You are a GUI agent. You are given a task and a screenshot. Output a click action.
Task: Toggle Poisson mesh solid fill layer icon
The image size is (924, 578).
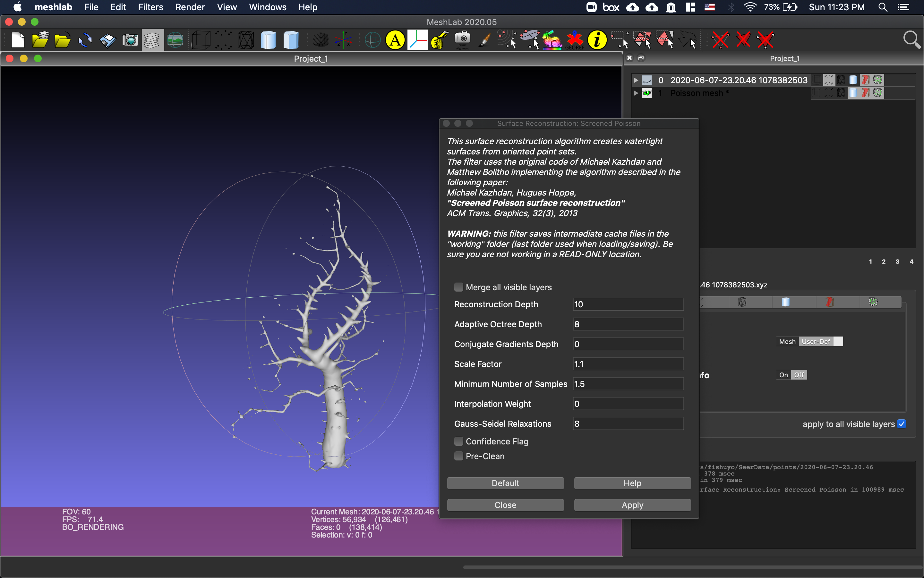point(853,93)
